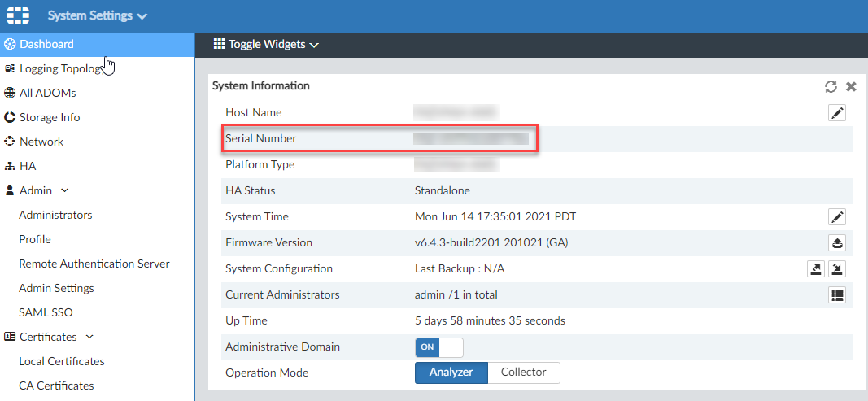The height and width of the screenshot is (401, 868).
Task: Open SAML SSO settings link
Action: [46, 312]
